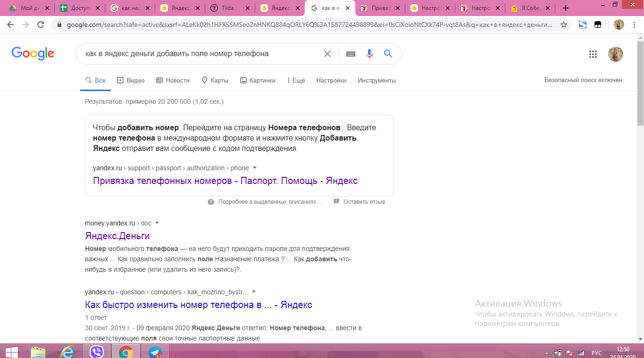Click the Google logo
Image resolution: width=644 pixels, height=358 pixels.
[33, 54]
